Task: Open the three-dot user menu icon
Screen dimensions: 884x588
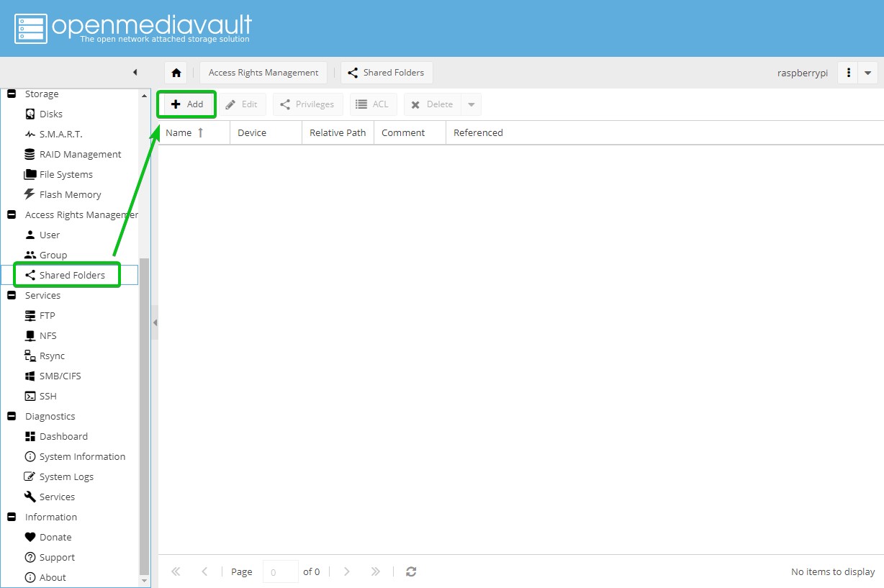Action: pos(849,73)
